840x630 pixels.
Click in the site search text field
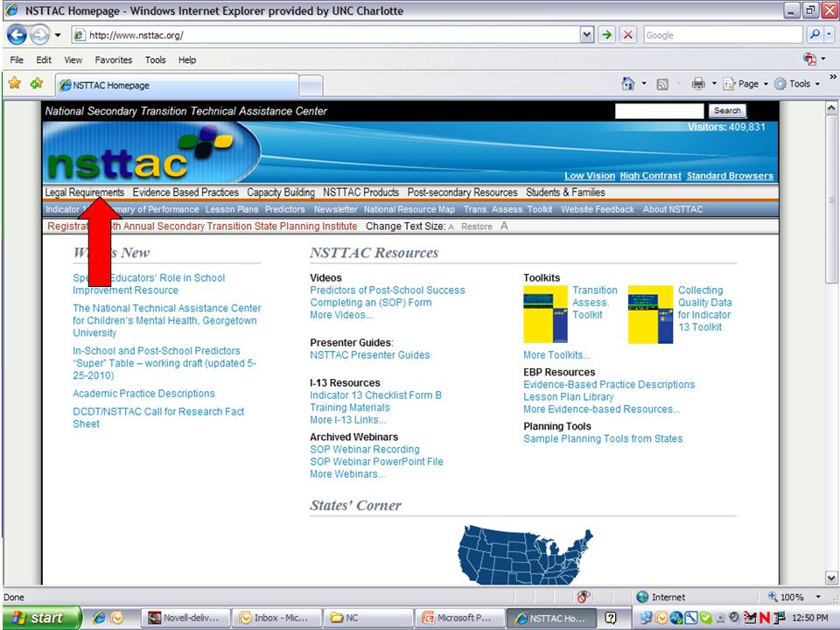pyautogui.click(x=659, y=111)
